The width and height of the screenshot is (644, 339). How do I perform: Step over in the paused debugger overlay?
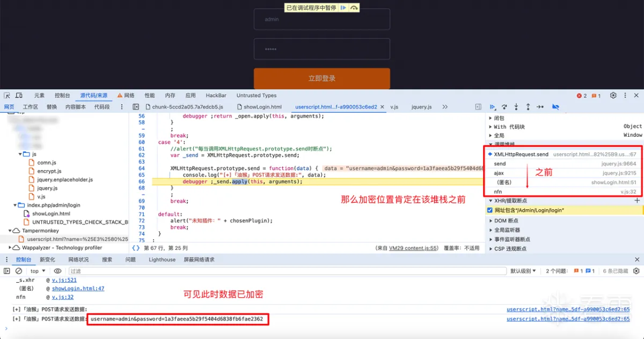pyautogui.click(x=354, y=8)
